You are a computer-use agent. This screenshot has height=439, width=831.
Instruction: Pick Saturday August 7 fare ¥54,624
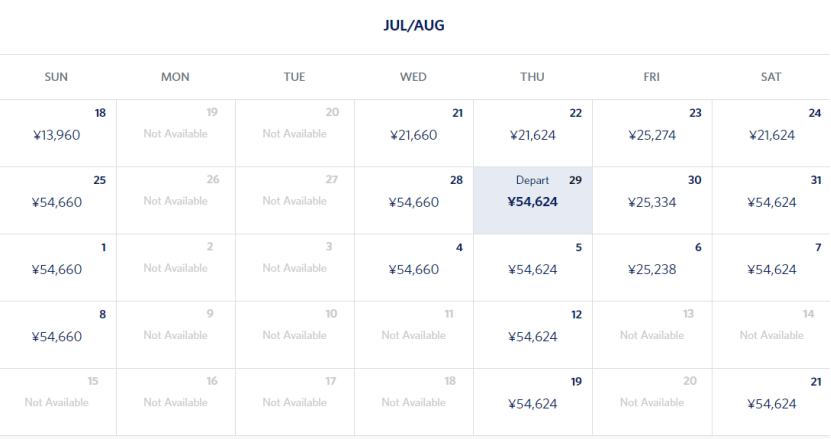(771, 268)
